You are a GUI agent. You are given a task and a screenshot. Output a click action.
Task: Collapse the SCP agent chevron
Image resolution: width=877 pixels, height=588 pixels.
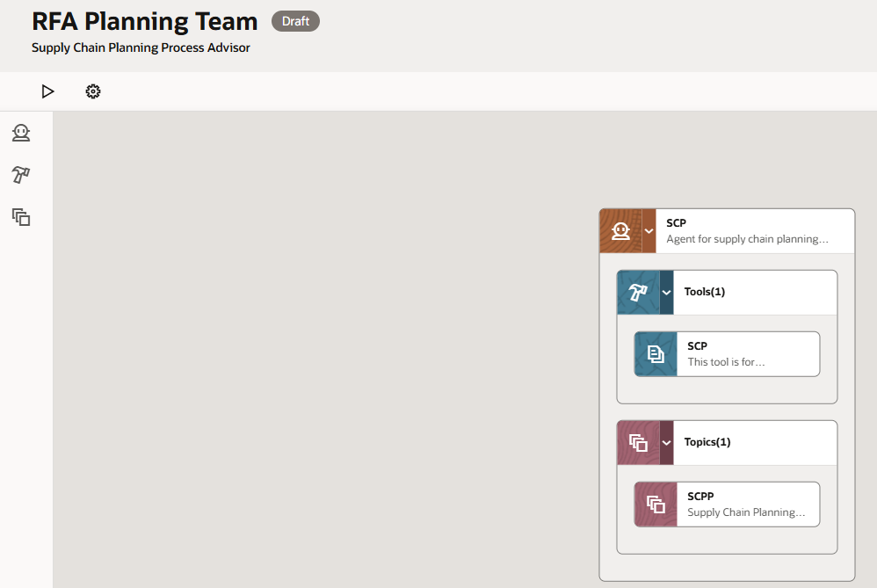649,231
